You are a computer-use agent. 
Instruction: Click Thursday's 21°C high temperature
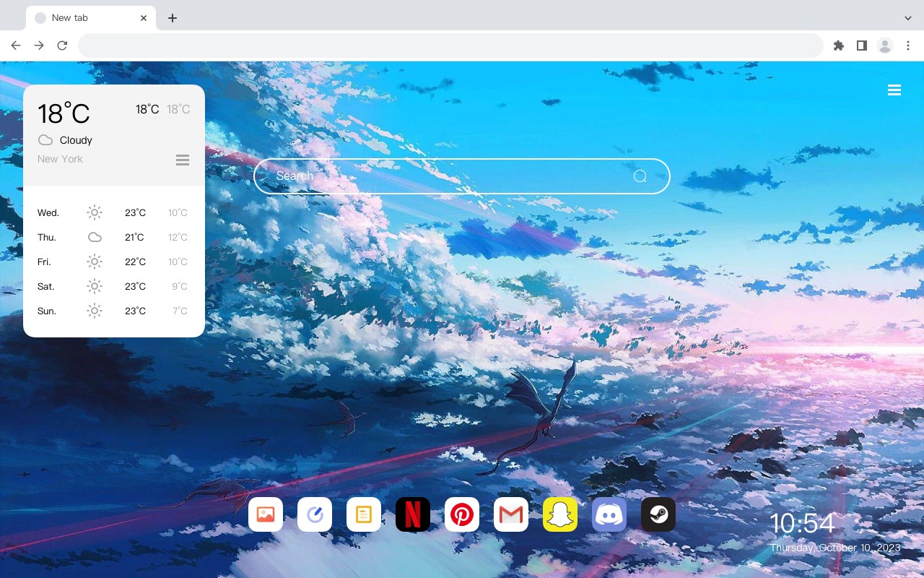tap(135, 237)
